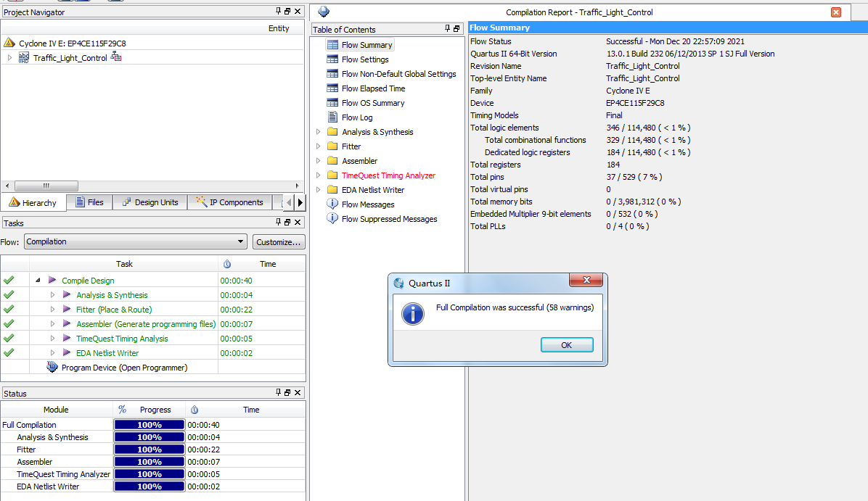868x501 pixels.
Task: Expand the Fitter report folder
Action: [318, 146]
